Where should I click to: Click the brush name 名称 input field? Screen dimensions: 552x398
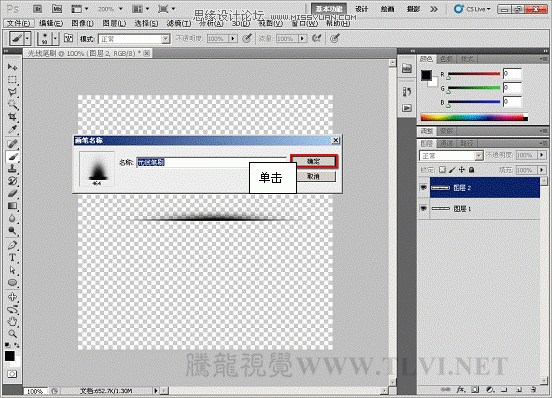click(211, 162)
